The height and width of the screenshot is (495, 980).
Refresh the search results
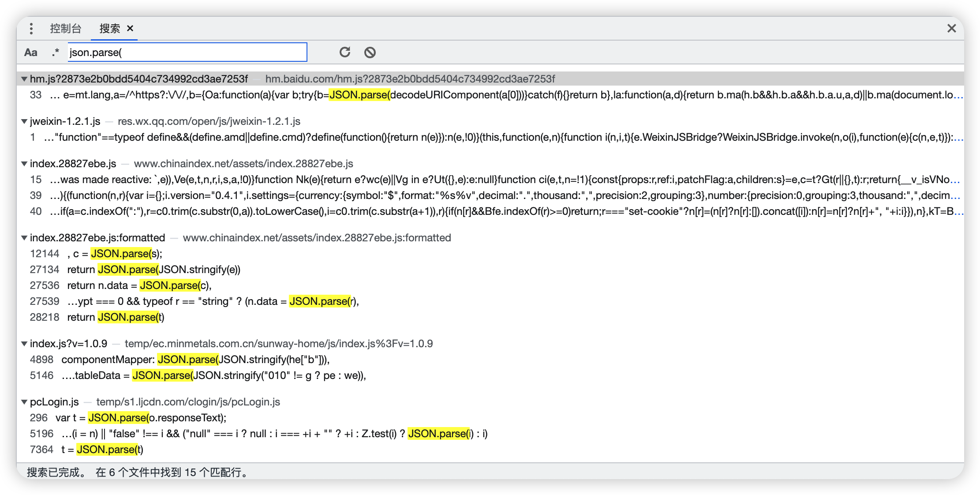tap(345, 52)
